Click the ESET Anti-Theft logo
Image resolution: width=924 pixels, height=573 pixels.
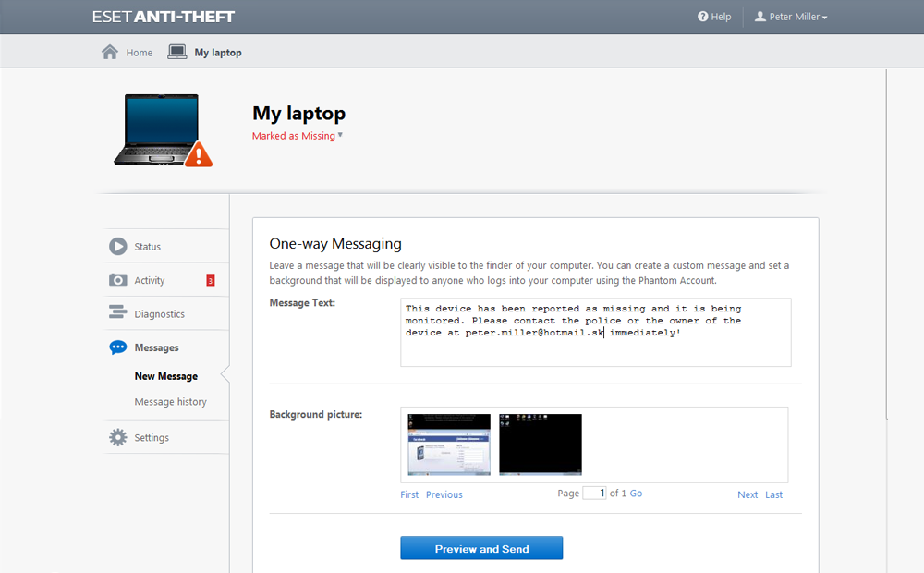(x=164, y=17)
